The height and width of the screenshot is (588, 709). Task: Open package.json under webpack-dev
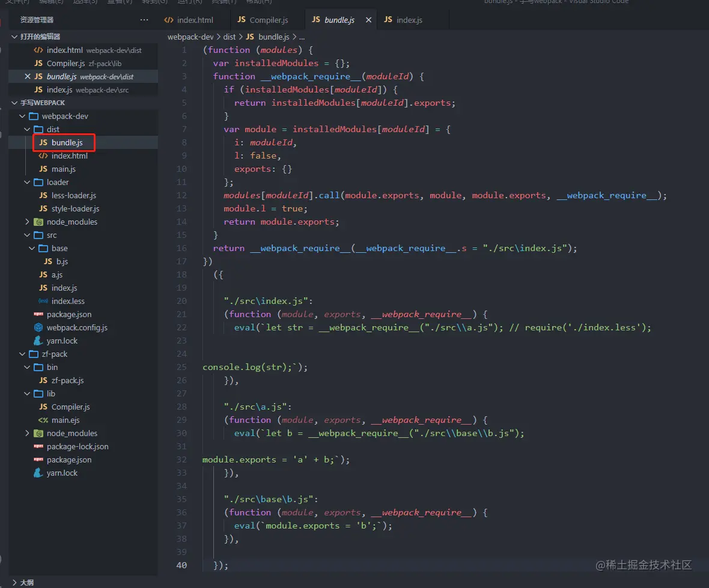coord(83,314)
